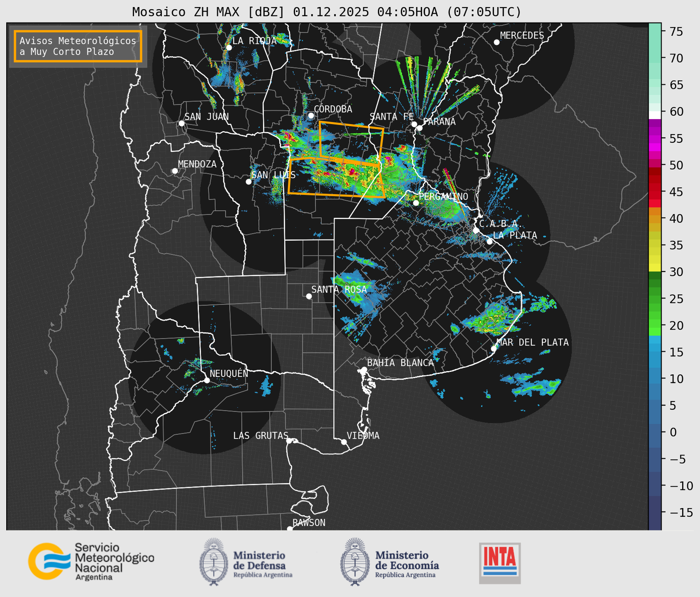Click the Mendoza city marker dot

tap(175, 171)
